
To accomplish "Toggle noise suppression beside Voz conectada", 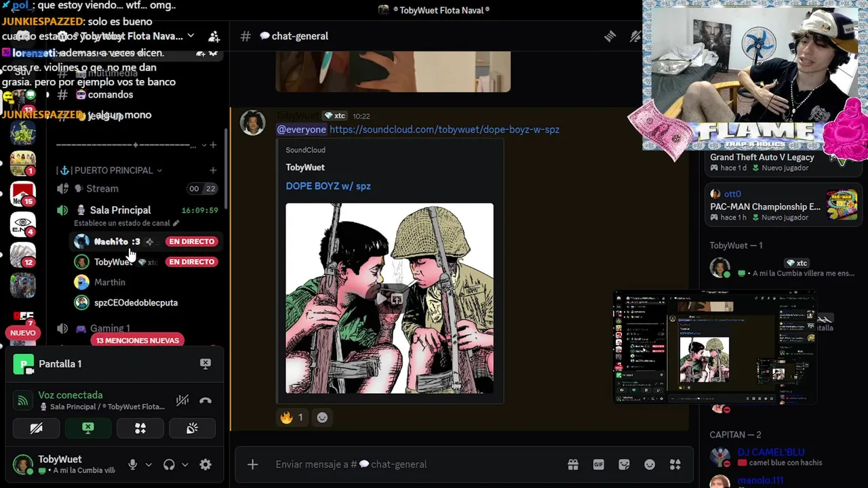I will point(182,401).
